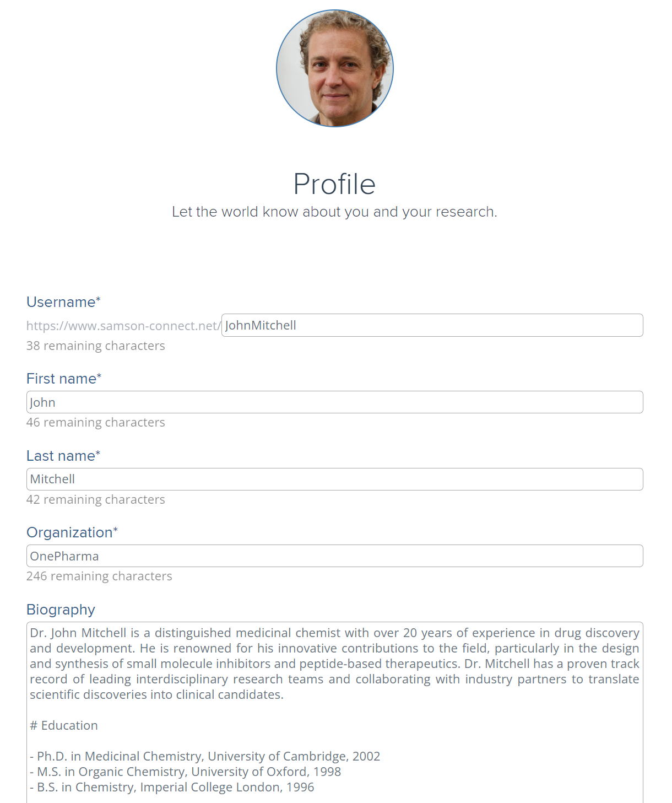Click the 246 remaining characters counter
The height and width of the screenshot is (803, 672).
click(x=100, y=576)
